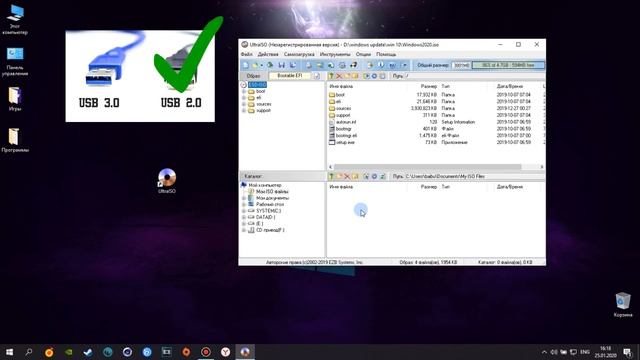Click the Make CD/DVD image toolbar icon
The height and width of the screenshot is (360, 640).
coord(309,65)
